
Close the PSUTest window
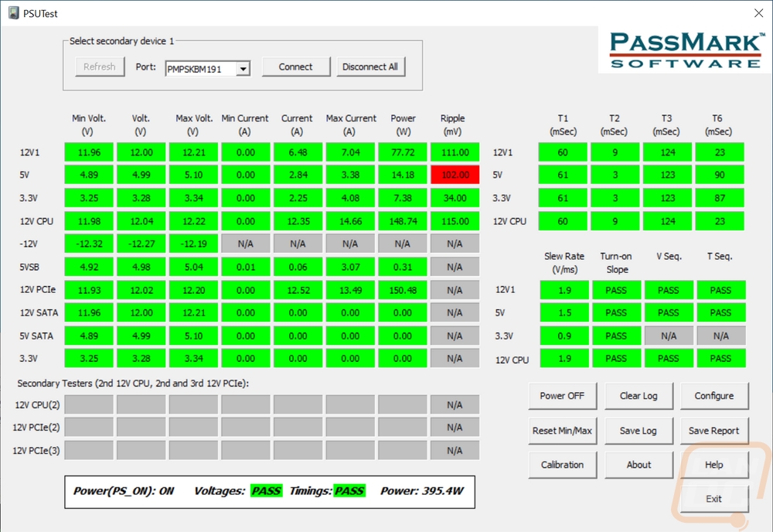(759, 13)
